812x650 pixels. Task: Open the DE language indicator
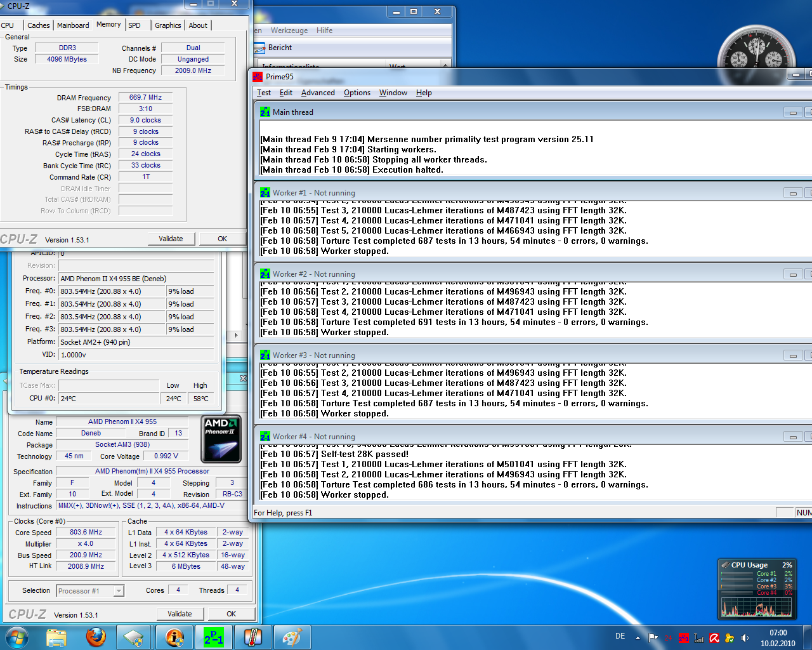point(620,636)
